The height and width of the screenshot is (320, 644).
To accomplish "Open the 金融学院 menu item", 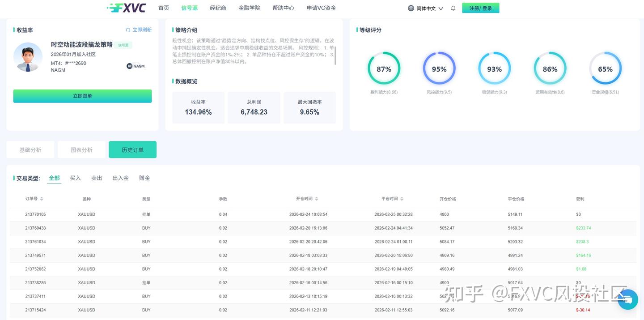I will (249, 8).
